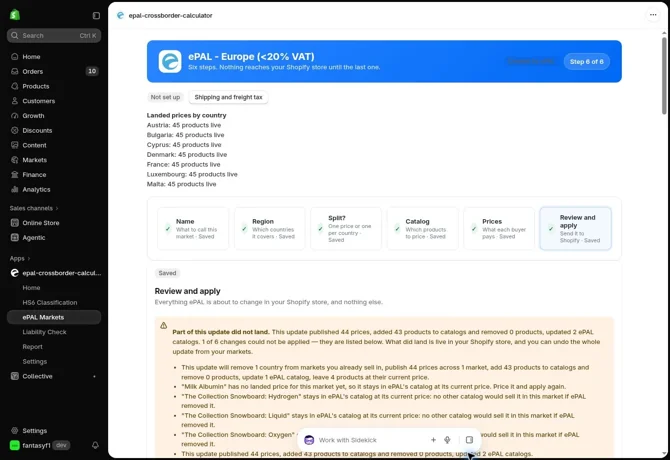Image resolution: width=670 pixels, height=460 pixels.
Task: Click text 'Luxembourg: 45 products live'
Action: [x=192, y=174]
